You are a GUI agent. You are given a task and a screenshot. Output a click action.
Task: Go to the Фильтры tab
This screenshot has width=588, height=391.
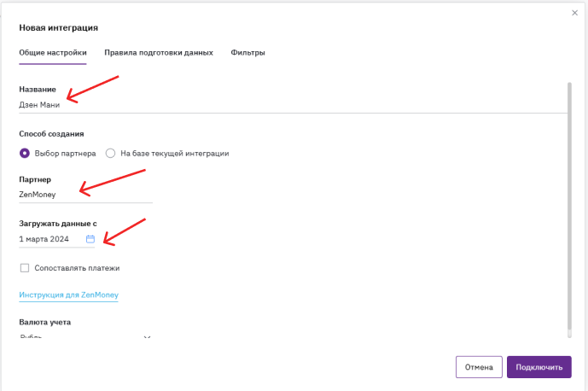(247, 53)
